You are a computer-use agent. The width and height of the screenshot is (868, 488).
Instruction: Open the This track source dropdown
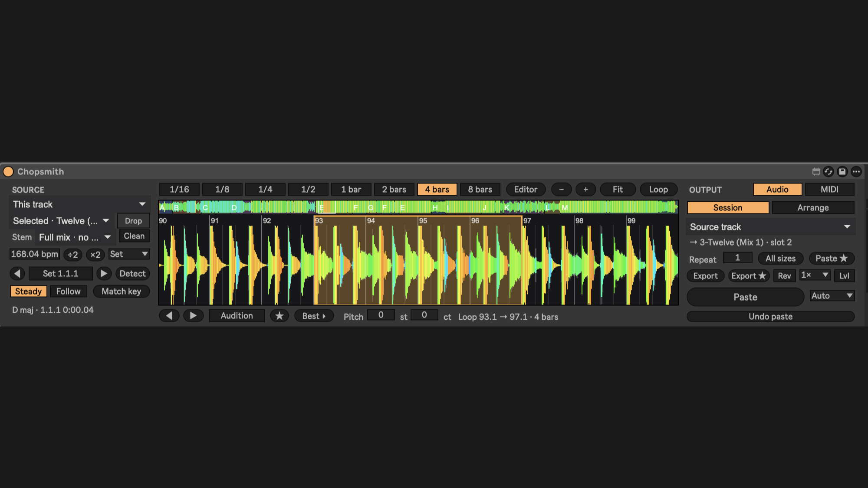tap(79, 204)
